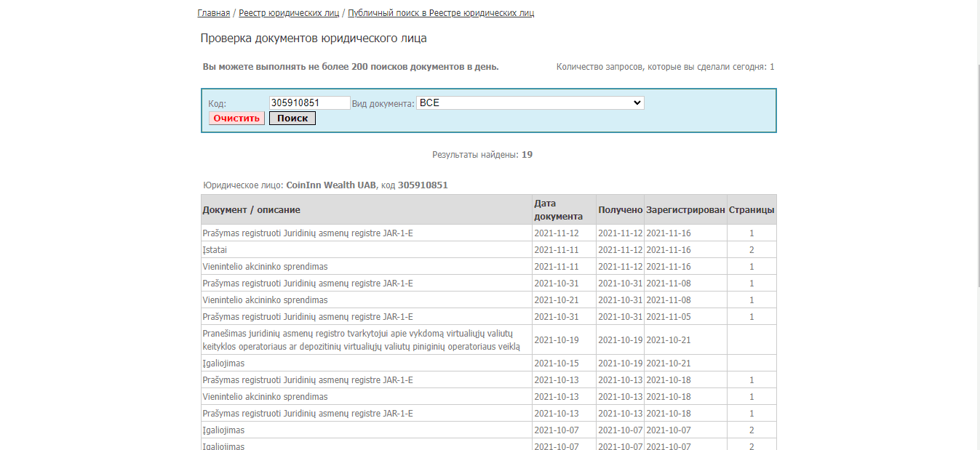Image resolution: width=980 pixels, height=450 pixels.
Task: Click the Код input field
Action: click(309, 103)
